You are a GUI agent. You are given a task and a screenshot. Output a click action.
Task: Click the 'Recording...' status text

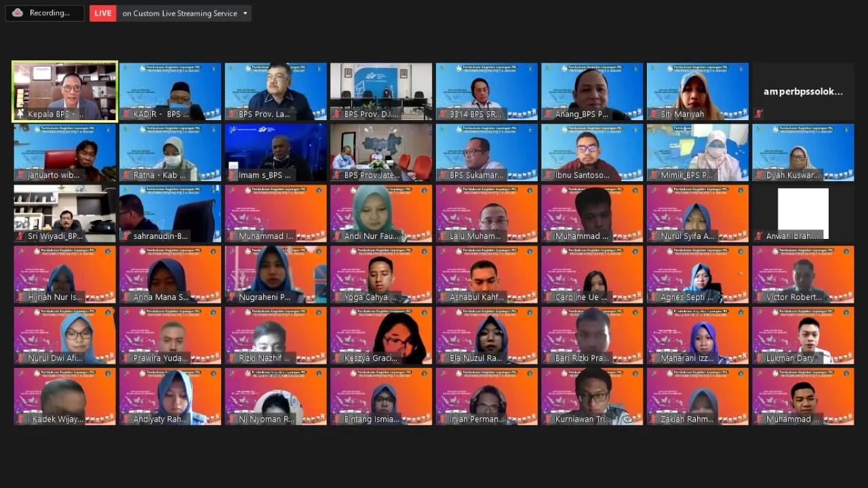pos(50,13)
